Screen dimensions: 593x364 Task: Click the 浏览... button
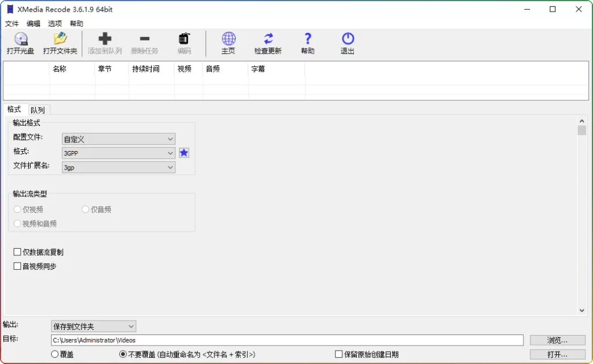tap(557, 340)
